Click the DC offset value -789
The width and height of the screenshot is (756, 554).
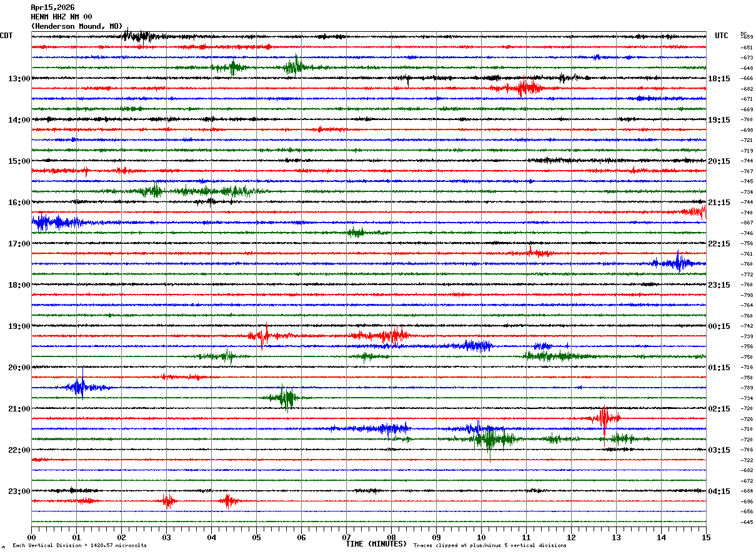pos(747,388)
